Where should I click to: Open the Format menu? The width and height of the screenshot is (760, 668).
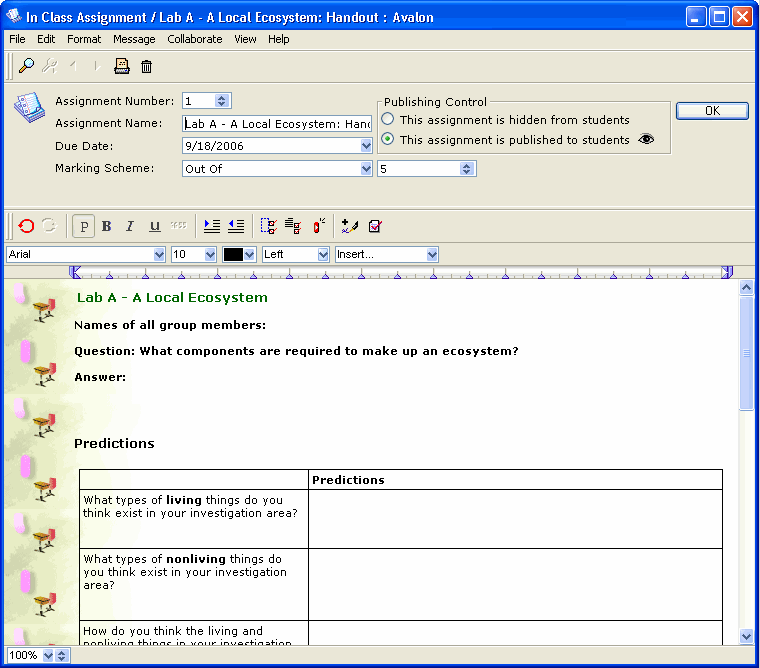click(84, 39)
